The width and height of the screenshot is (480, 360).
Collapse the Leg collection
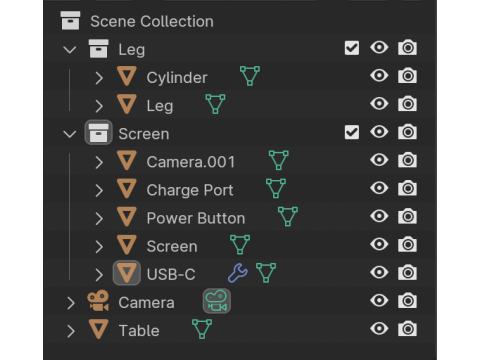coord(70,50)
